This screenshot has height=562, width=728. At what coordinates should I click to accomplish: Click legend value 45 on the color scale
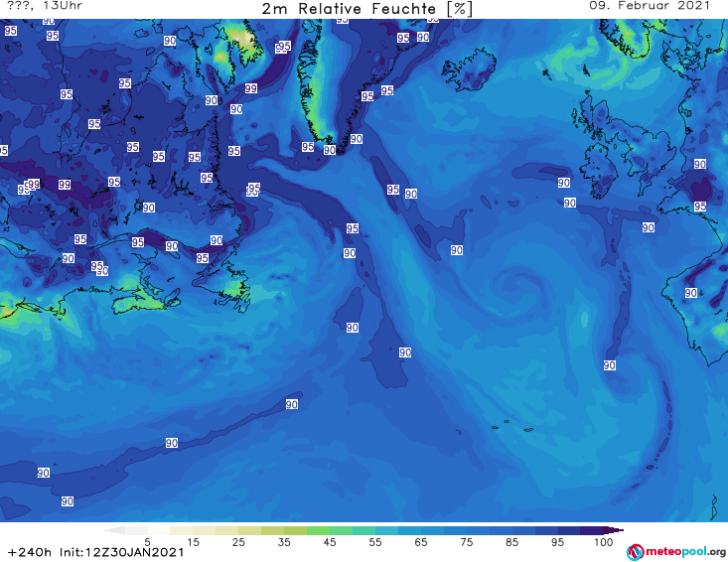[330, 542]
